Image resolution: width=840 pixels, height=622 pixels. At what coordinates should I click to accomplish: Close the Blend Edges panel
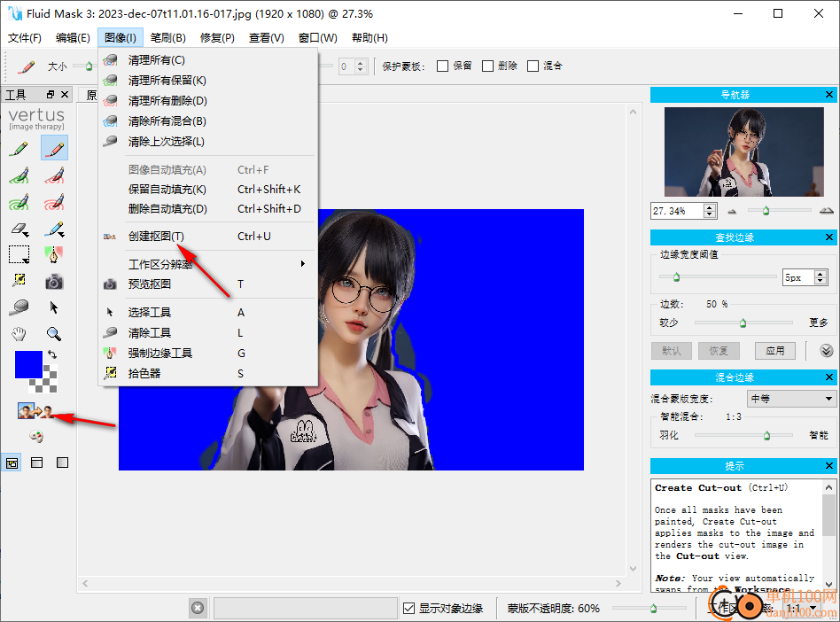[x=829, y=377]
